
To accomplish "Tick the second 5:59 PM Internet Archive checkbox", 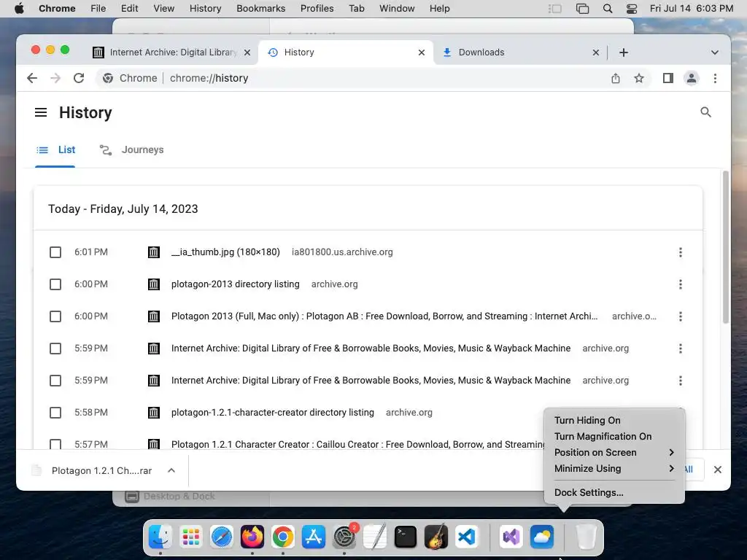I will (55, 381).
